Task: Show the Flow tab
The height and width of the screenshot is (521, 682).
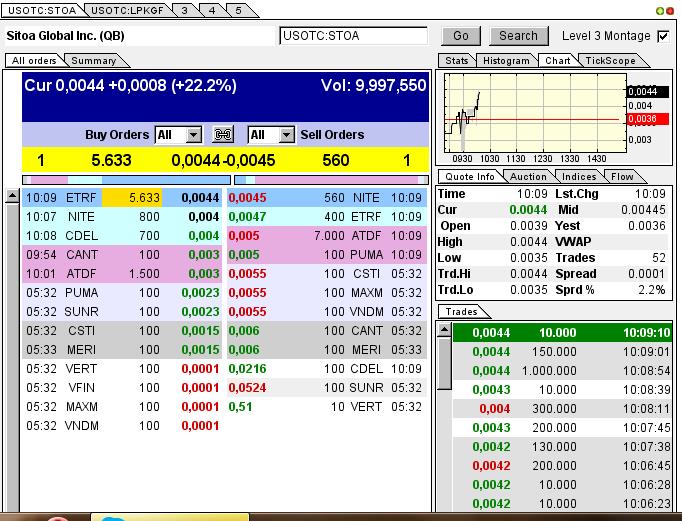Action: pos(622,176)
